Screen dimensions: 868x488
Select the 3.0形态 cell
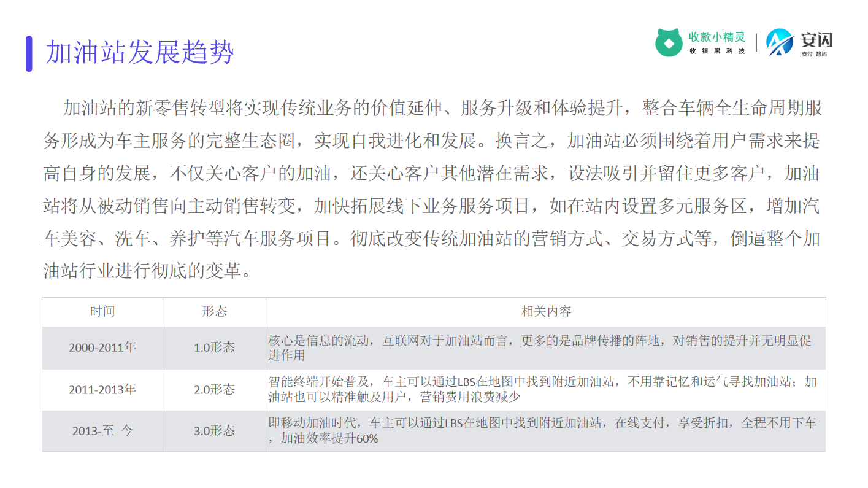point(214,431)
